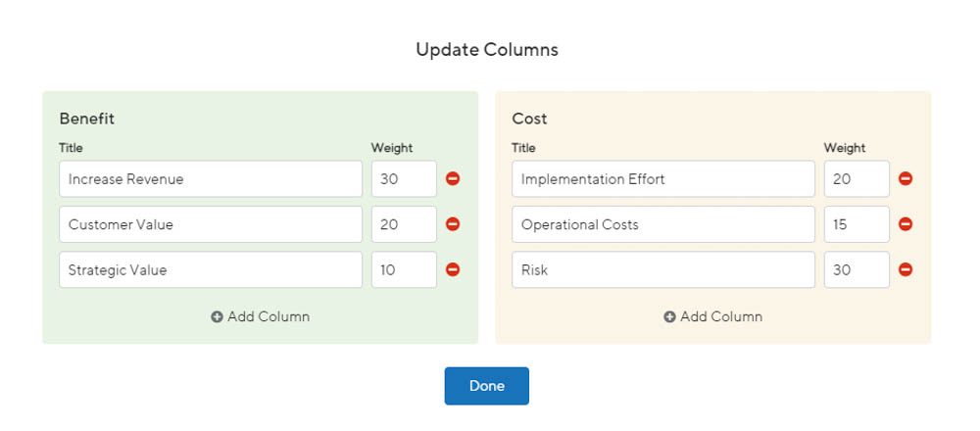Edit the Operational Costs weight of 15
Screen dimensions: 980x431
[857, 224]
